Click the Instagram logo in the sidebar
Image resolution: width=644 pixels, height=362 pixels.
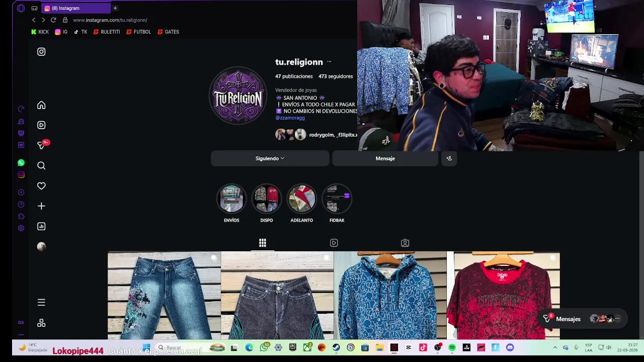coord(41,52)
